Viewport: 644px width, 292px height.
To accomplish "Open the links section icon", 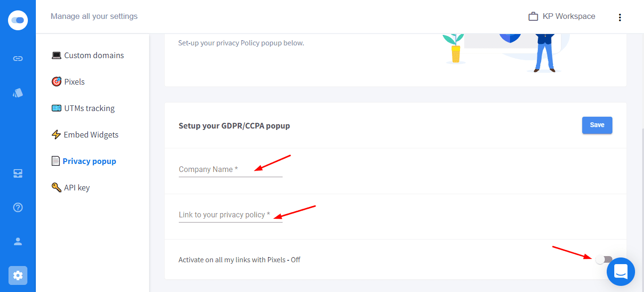I will [18, 59].
